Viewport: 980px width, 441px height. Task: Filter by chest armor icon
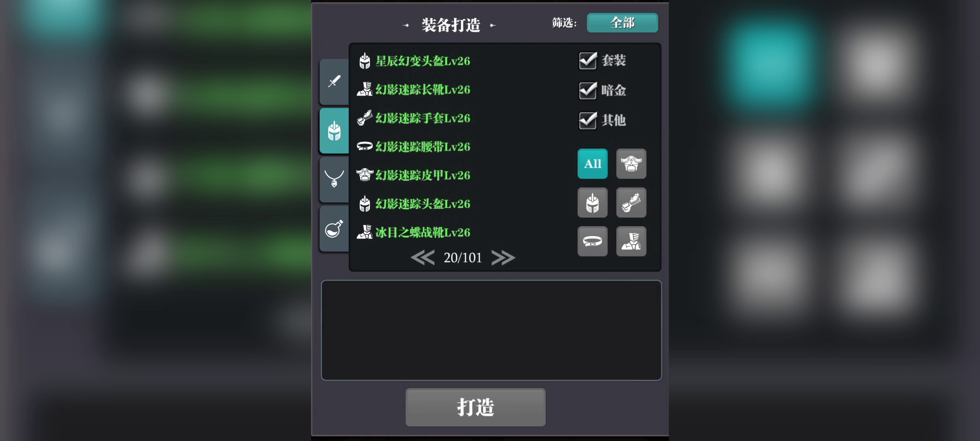[x=631, y=164]
